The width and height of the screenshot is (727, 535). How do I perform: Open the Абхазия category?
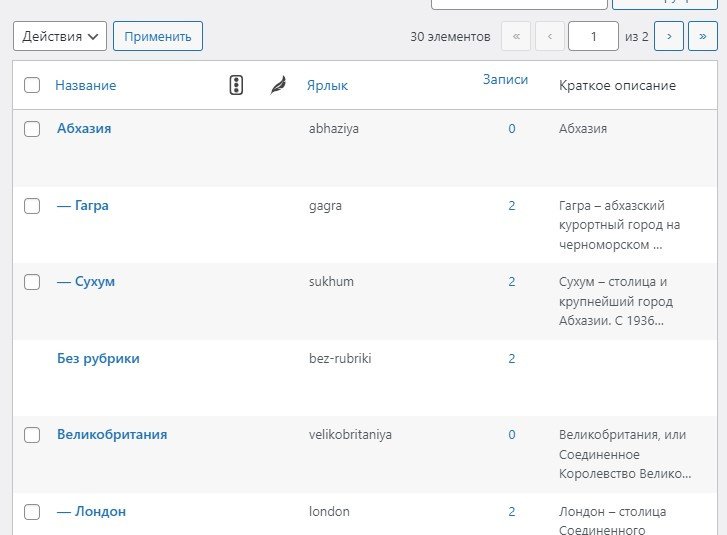point(84,128)
